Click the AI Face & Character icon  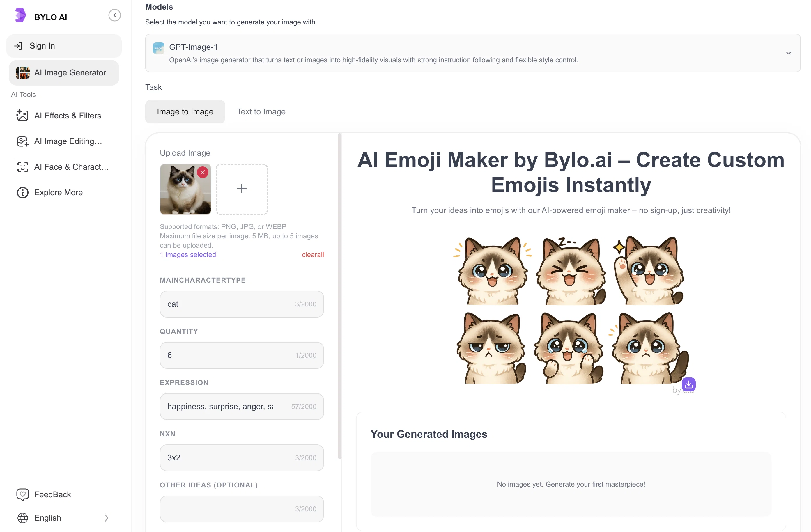(22, 166)
